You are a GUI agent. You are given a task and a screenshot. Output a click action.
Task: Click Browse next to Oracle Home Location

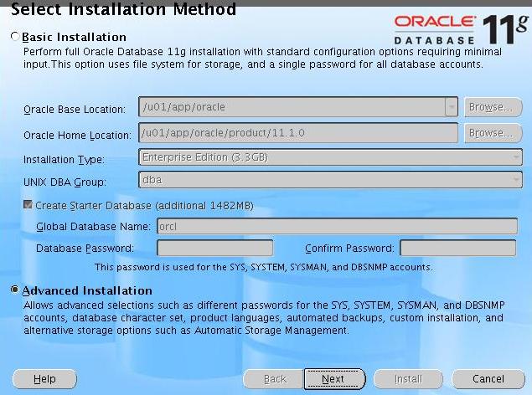(x=493, y=133)
